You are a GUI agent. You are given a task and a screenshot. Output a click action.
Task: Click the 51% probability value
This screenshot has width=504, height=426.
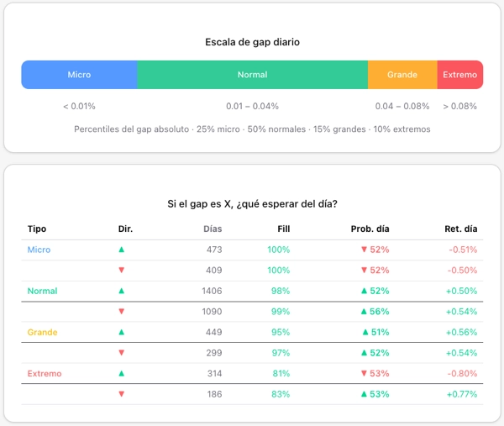381,332
